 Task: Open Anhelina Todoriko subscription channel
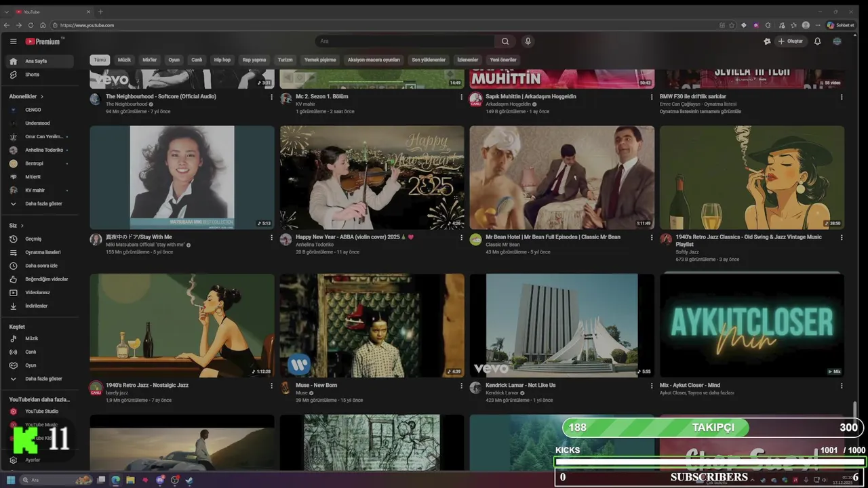click(41, 150)
